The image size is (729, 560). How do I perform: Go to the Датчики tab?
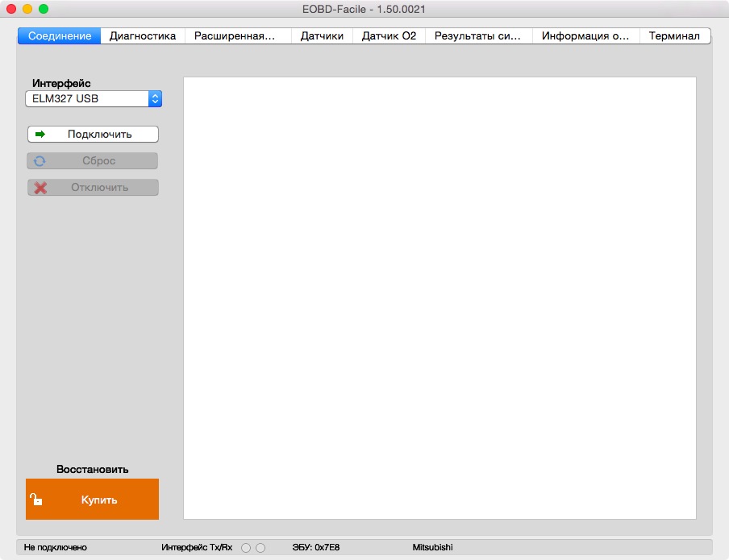coord(322,35)
